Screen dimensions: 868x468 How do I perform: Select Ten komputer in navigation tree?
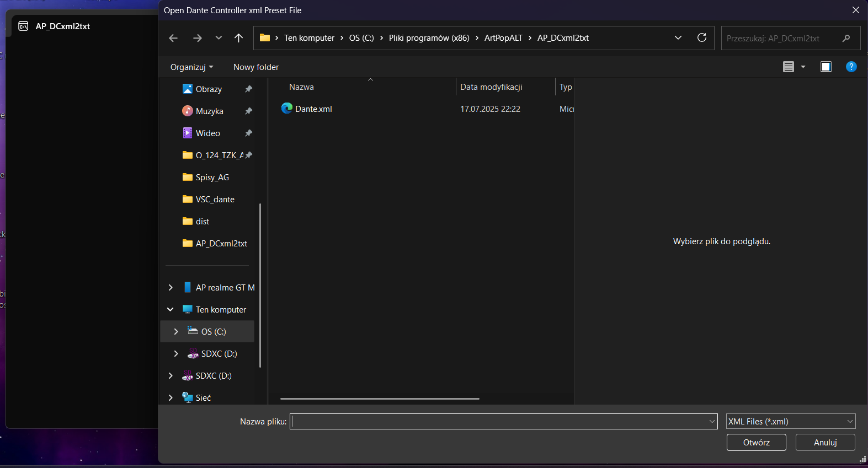pyautogui.click(x=221, y=310)
